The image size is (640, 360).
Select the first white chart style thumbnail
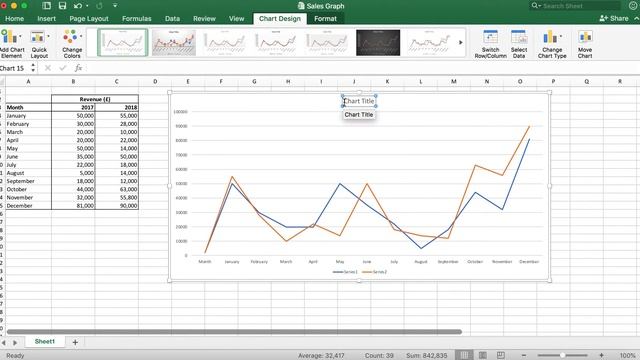click(x=122, y=42)
